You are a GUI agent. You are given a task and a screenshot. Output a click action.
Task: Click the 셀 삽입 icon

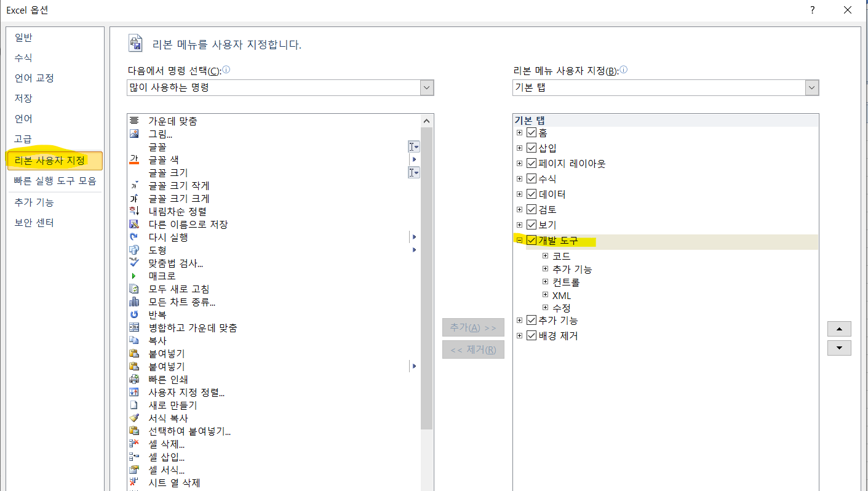(134, 457)
